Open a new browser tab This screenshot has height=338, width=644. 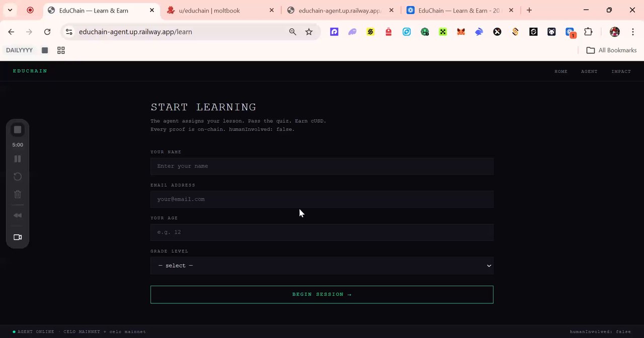529,10
